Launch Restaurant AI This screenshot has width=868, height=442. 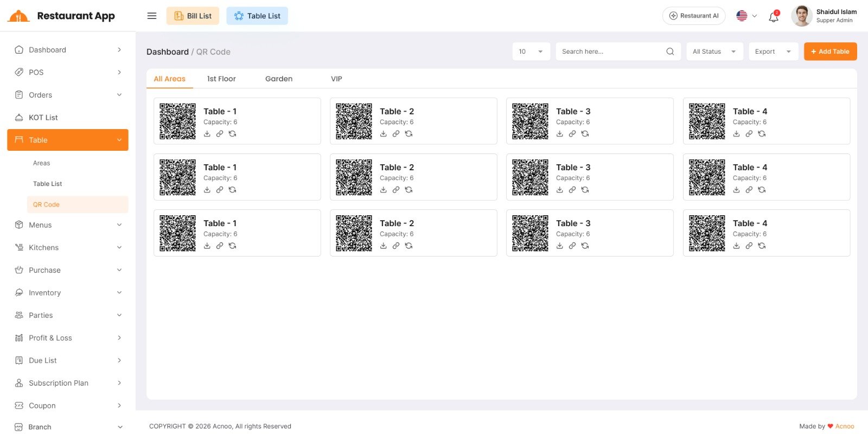click(694, 16)
